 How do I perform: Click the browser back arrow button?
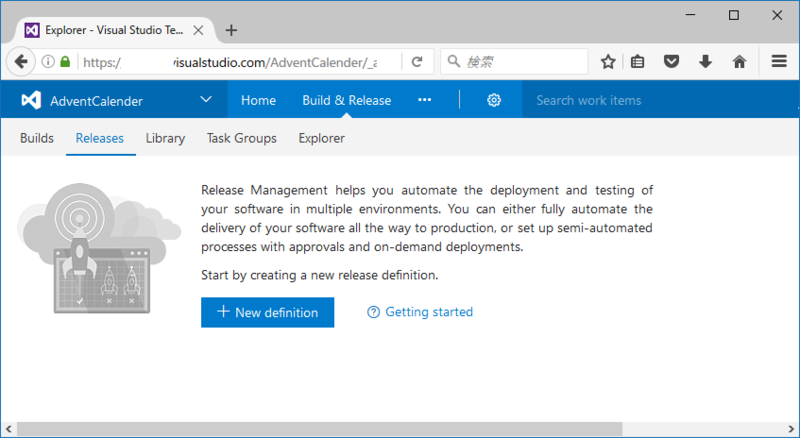point(20,62)
